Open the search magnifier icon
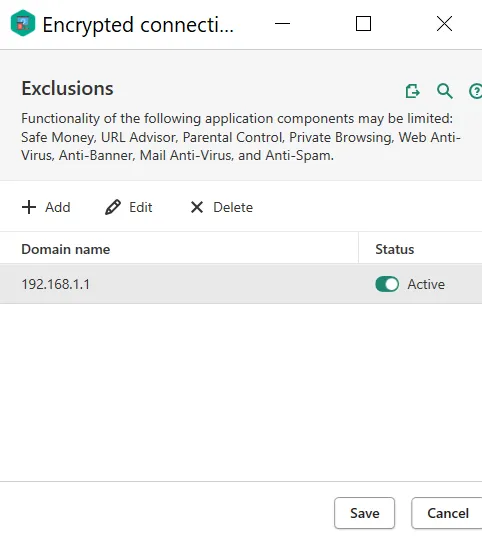Image resolution: width=482 pixels, height=541 pixels. (x=444, y=91)
